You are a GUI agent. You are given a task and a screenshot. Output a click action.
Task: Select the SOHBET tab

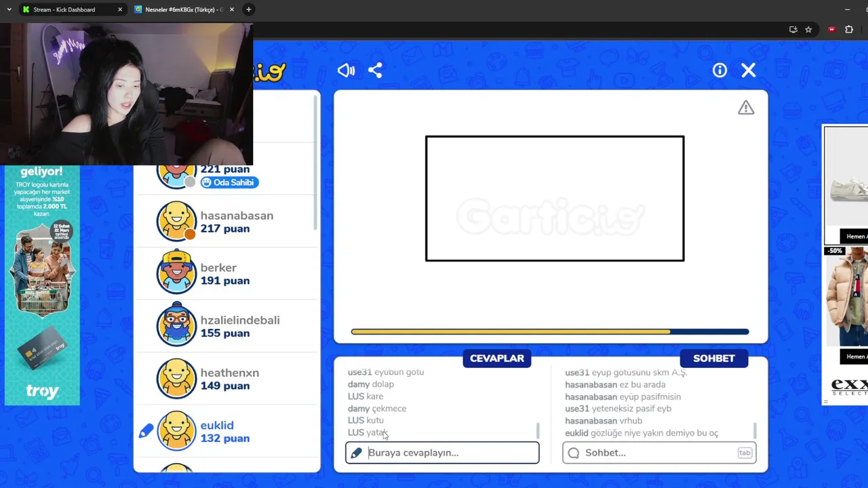[x=714, y=359]
